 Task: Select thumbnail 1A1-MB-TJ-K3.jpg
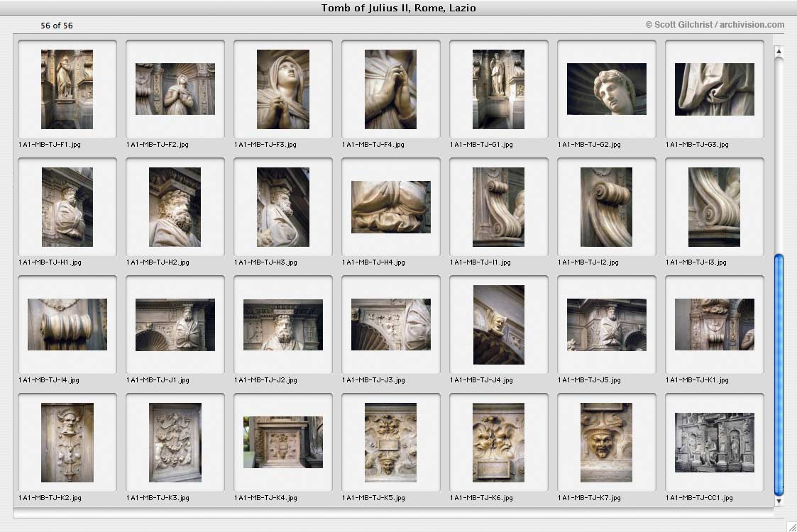point(175,442)
